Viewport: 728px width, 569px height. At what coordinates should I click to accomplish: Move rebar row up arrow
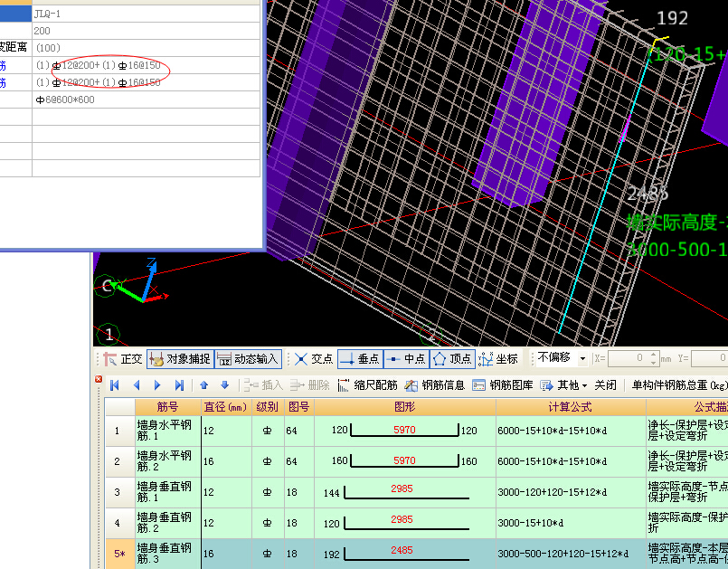203,385
